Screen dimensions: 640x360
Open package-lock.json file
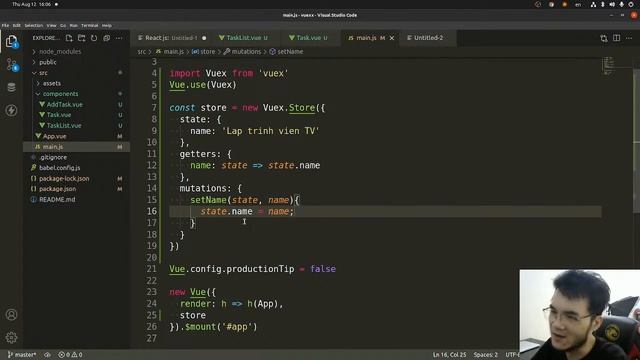click(x=64, y=178)
